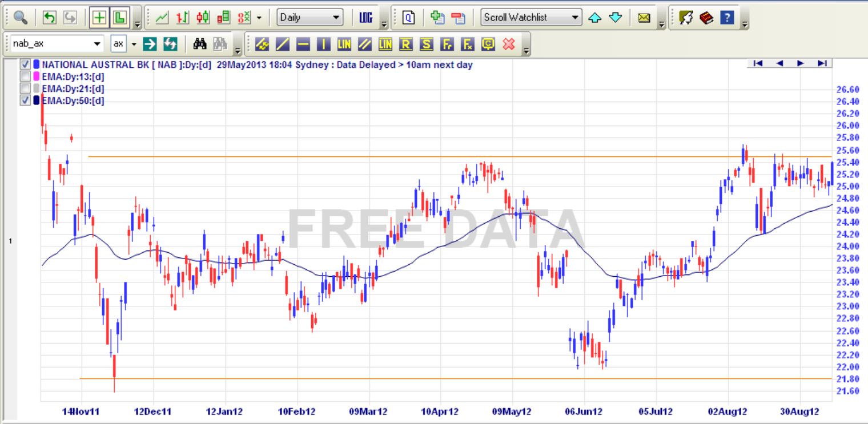Viewport: 868px width, 424px height.
Task: Enable the EMA:Dy:21 checkbox
Action: click(25, 88)
